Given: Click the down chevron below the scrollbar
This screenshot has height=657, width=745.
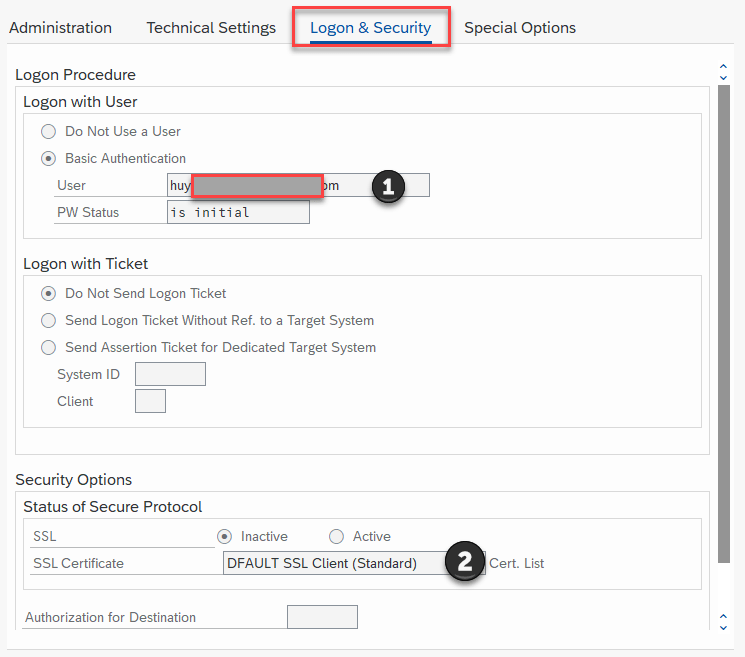Looking at the screenshot, I should coord(724,627).
